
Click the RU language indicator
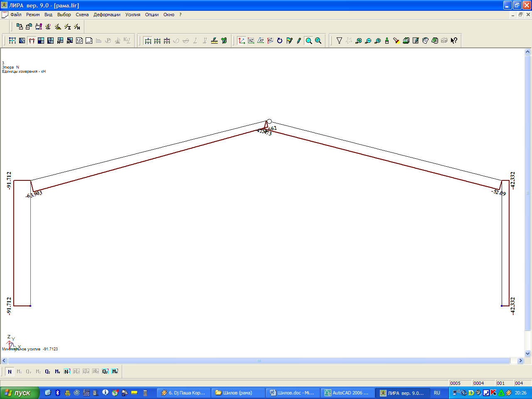click(x=437, y=393)
